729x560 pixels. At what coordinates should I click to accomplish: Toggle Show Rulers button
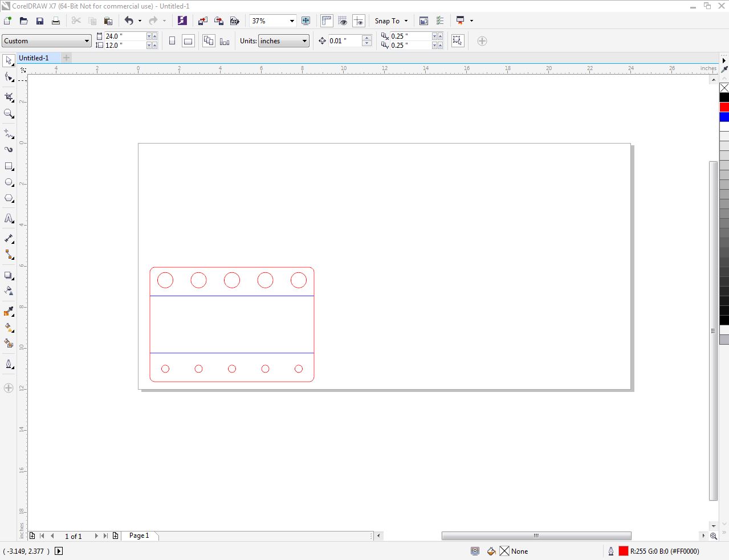(x=327, y=21)
